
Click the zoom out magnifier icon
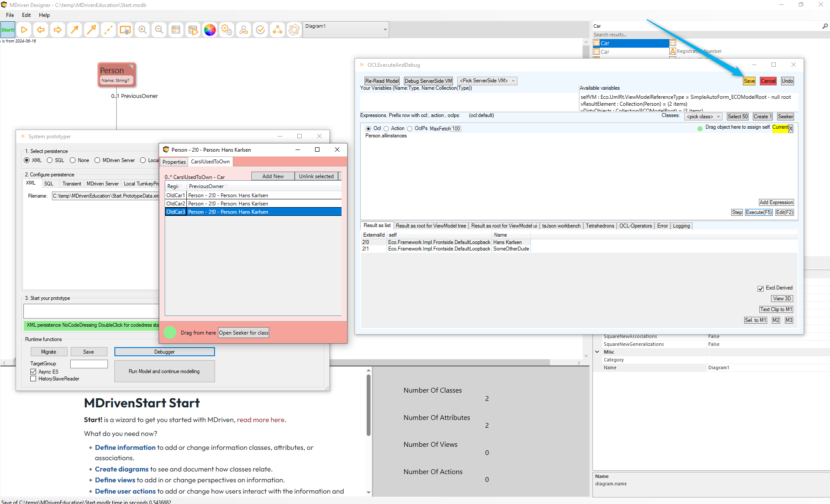click(x=159, y=30)
